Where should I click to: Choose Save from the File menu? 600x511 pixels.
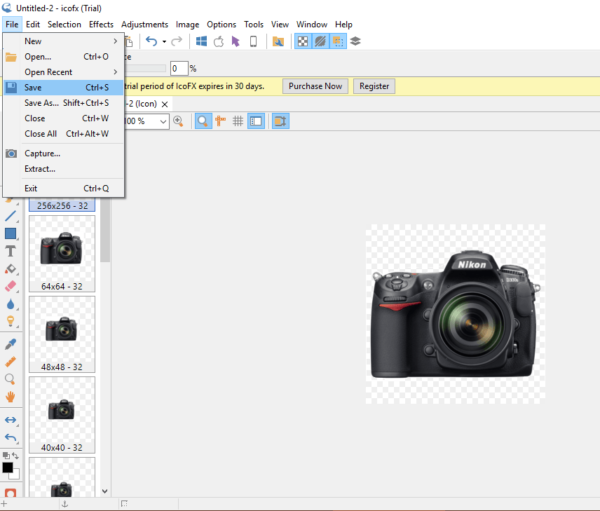click(63, 88)
